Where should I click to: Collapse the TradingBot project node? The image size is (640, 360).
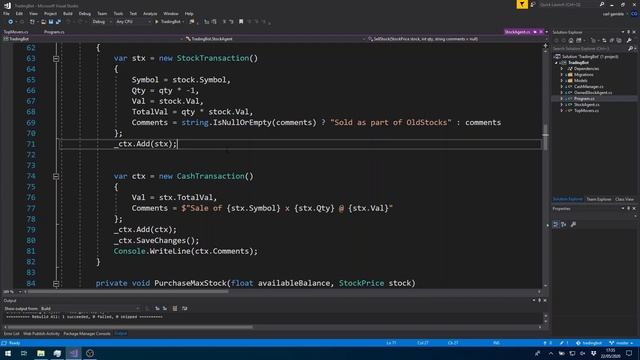coord(556,63)
